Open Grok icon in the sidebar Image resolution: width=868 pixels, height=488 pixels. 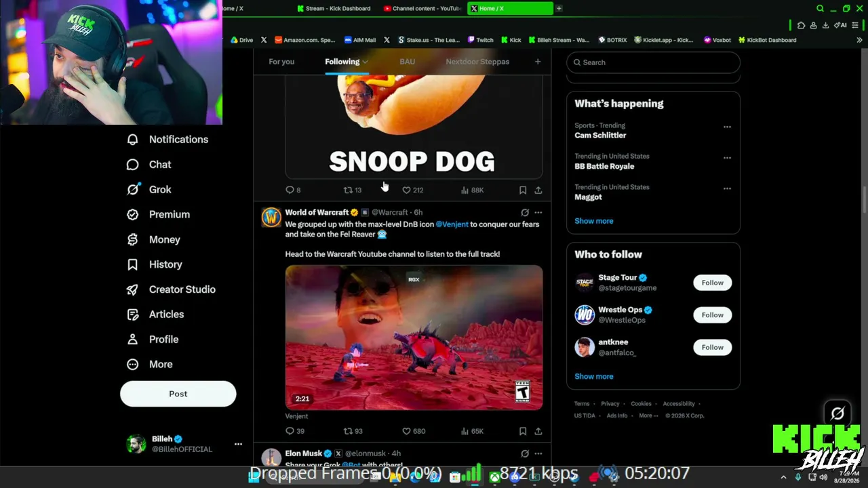click(x=133, y=190)
